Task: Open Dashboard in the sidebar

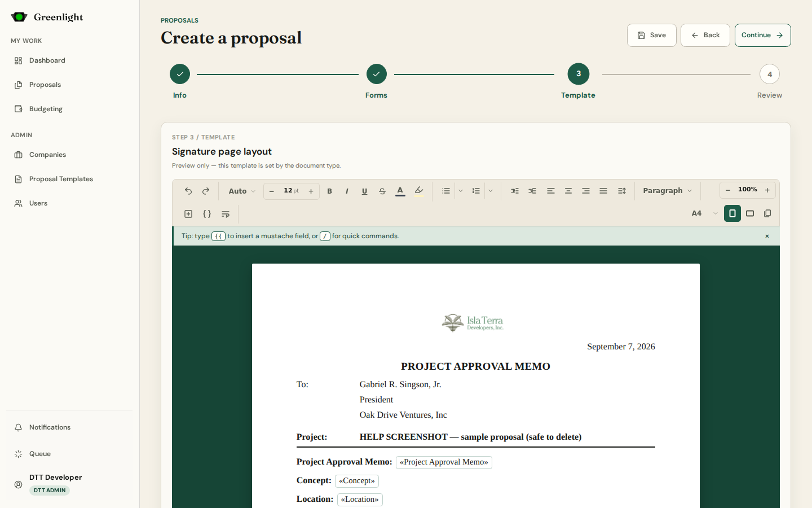Action: point(69,60)
